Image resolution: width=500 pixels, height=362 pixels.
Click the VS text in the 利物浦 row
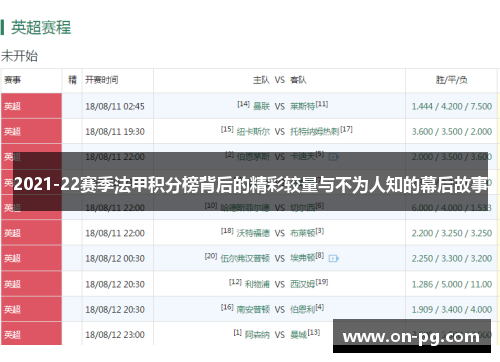(x=280, y=284)
